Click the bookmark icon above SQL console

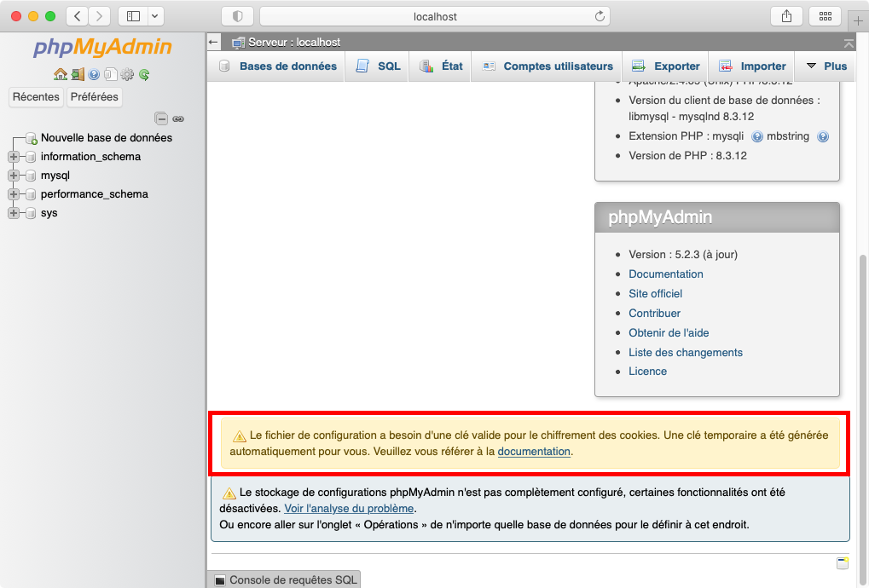coord(843,563)
